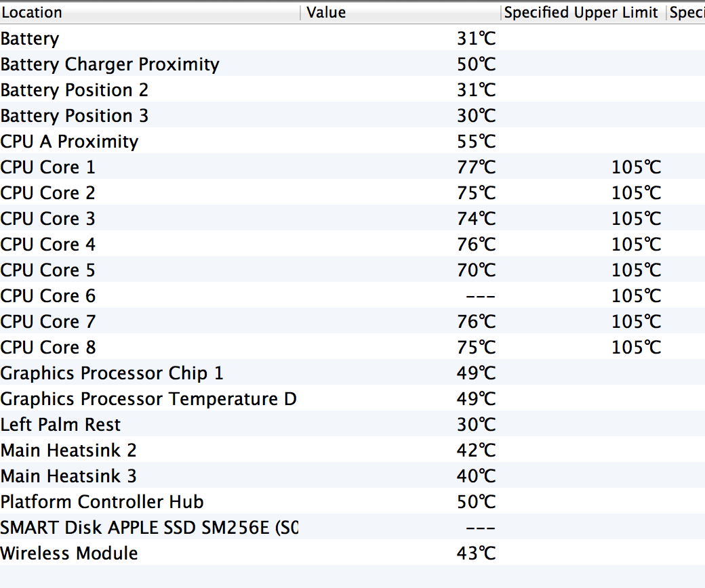The height and width of the screenshot is (588, 705).
Task: Click the dashes value for CPU Core 6
Action: [480, 297]
